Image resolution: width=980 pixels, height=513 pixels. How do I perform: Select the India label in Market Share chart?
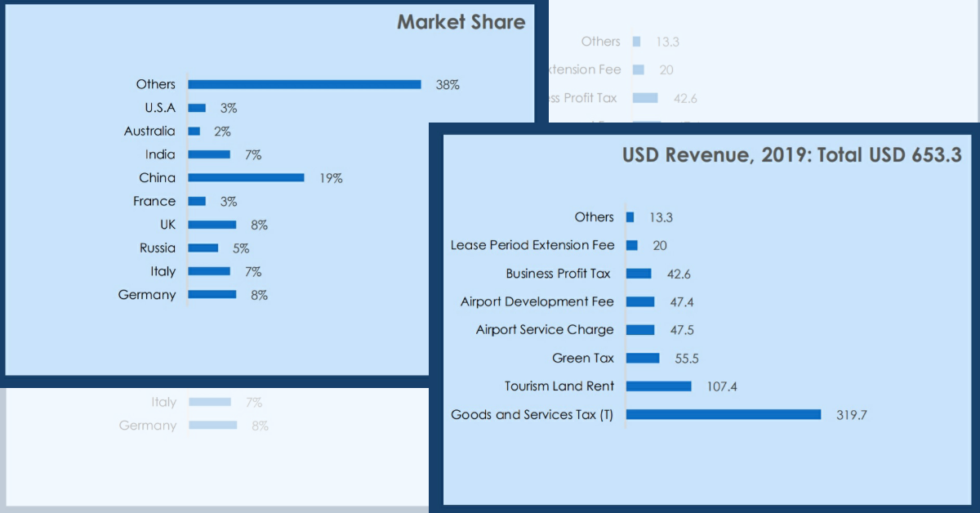point(160,154)
